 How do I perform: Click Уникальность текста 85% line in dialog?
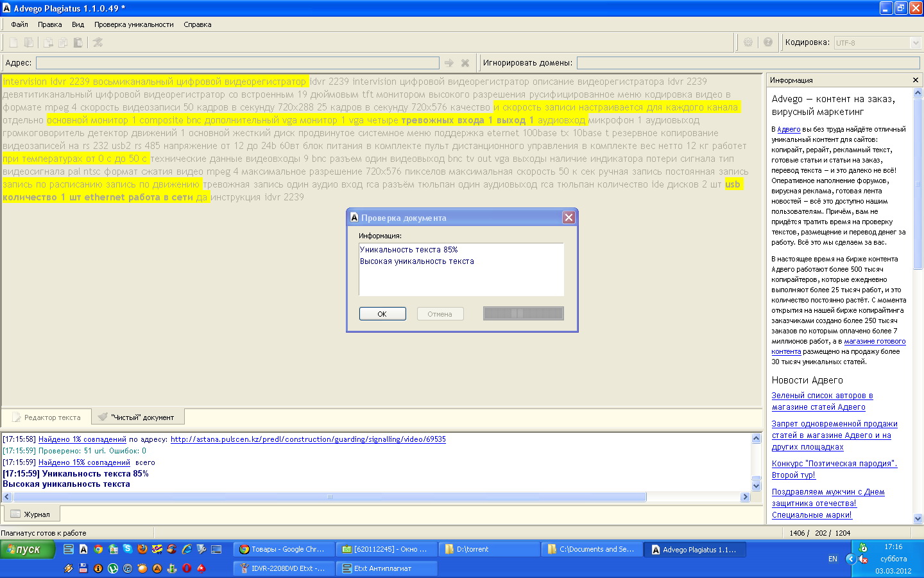pos(409,250)
